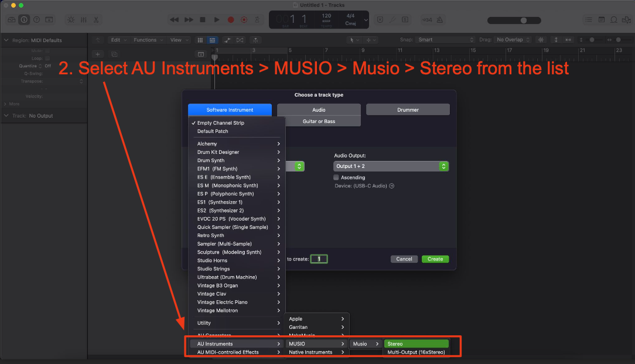The width and height of the screenshot is (635, 364).
Task: Toggle the Global Tracks button
Action: coord(201,54)
